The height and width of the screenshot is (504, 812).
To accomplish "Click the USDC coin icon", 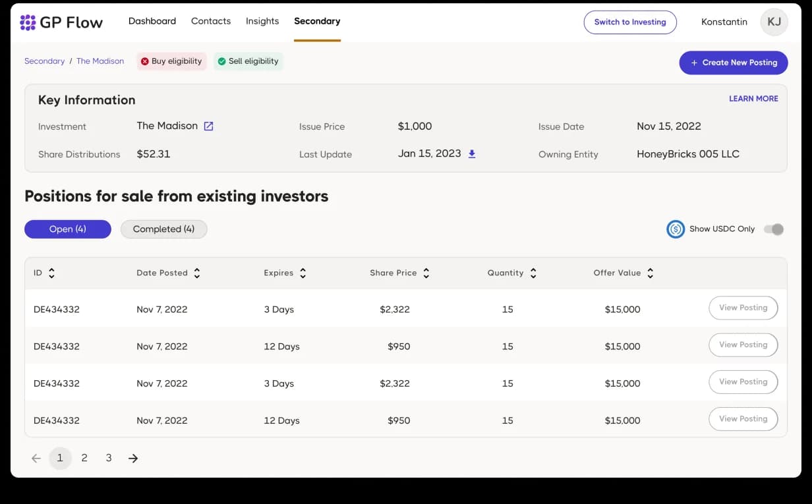I will click(676, 229).
